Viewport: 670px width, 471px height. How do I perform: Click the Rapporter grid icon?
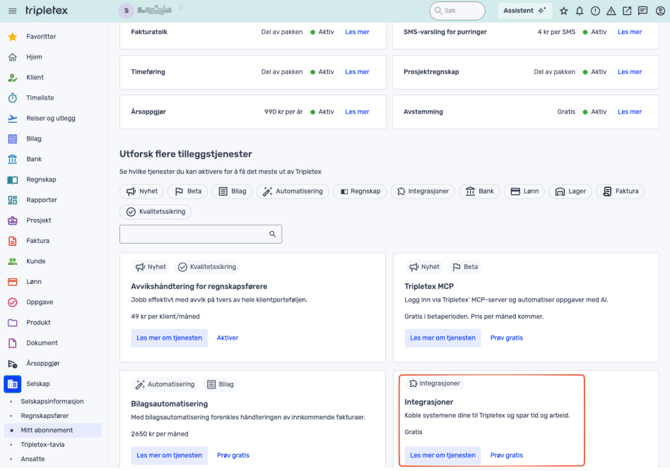point(12,200)
